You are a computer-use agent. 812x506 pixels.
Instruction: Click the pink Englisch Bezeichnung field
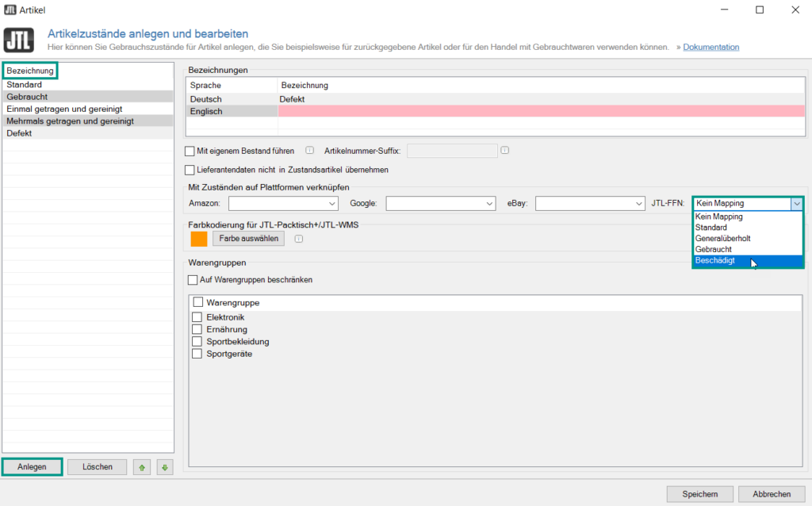(x=539, y=112)
